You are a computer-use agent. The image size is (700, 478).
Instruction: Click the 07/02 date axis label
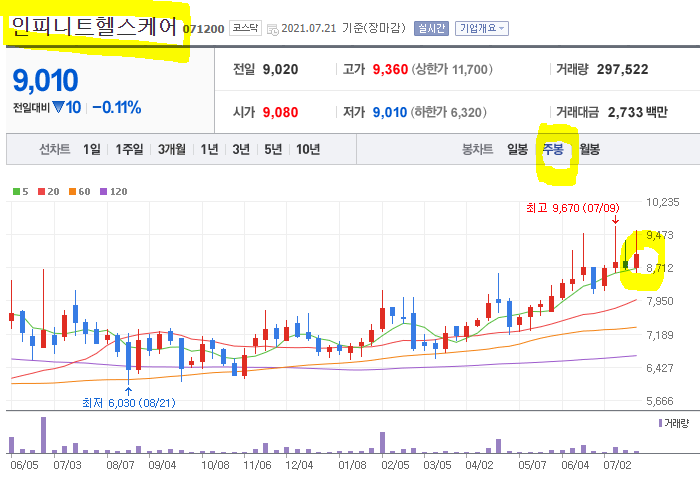click(617, 465)
